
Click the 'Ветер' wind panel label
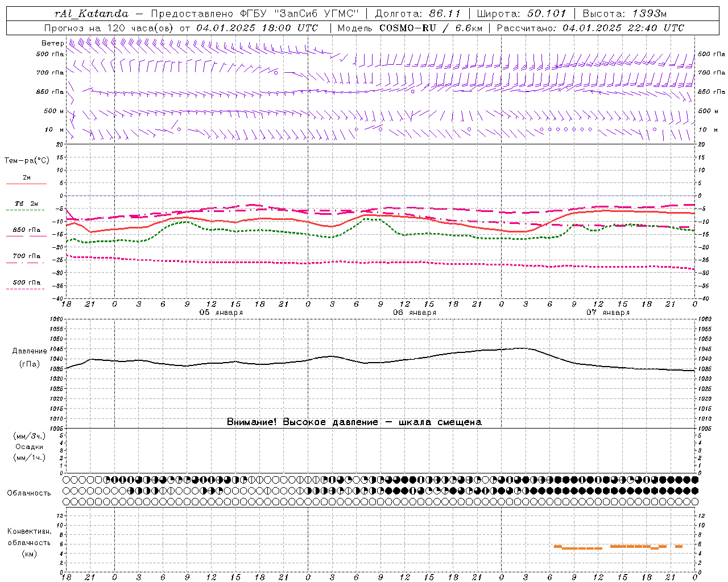pyautogui.click(x=52, y=43)
